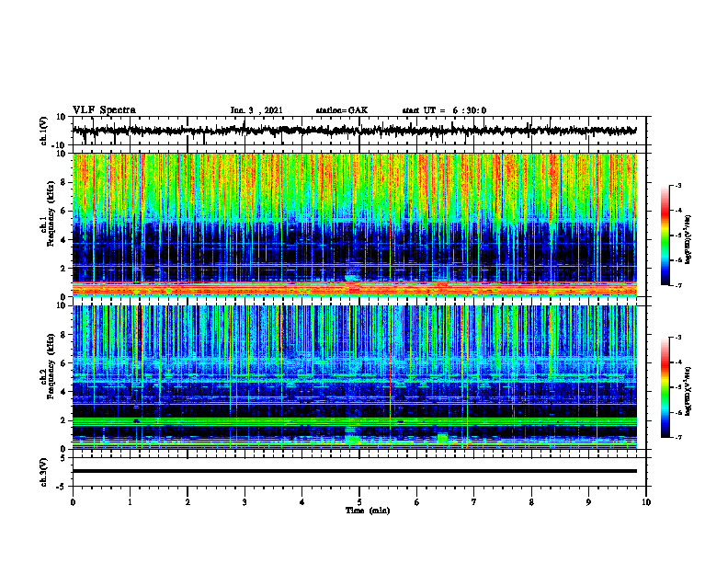Click the "-5" tick on ch.1 colorbar
The height and width of the screenshot is (563, 728).
pyautogui.click(x=677, y=236)
